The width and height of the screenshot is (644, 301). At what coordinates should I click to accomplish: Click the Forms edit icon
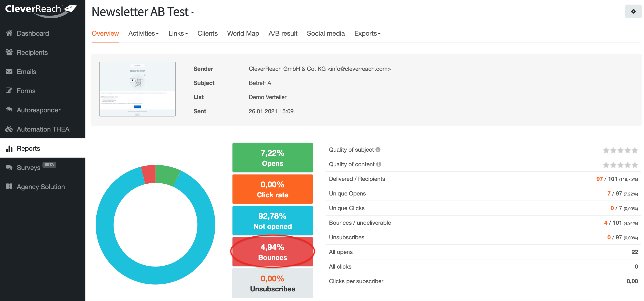9,90
